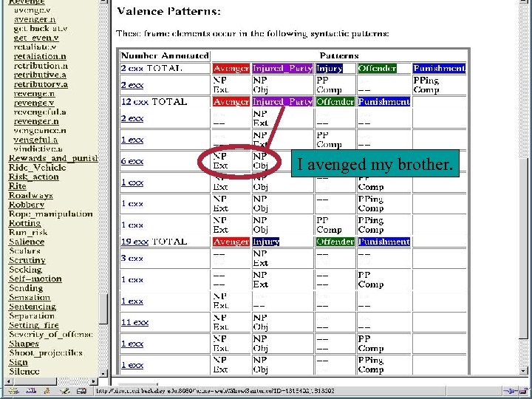The image size is (532, 399).
Task: Open the Rotting frame
Action: click(x=25, y=223)
